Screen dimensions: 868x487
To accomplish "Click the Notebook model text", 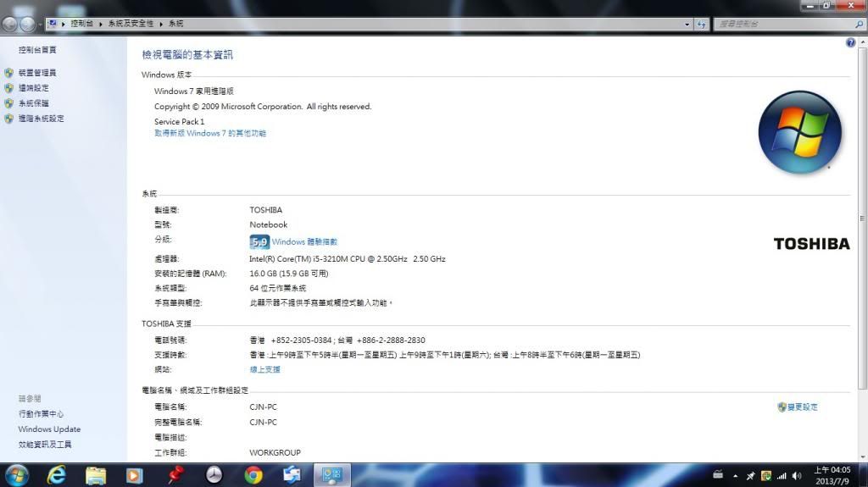I will [269, 224].
